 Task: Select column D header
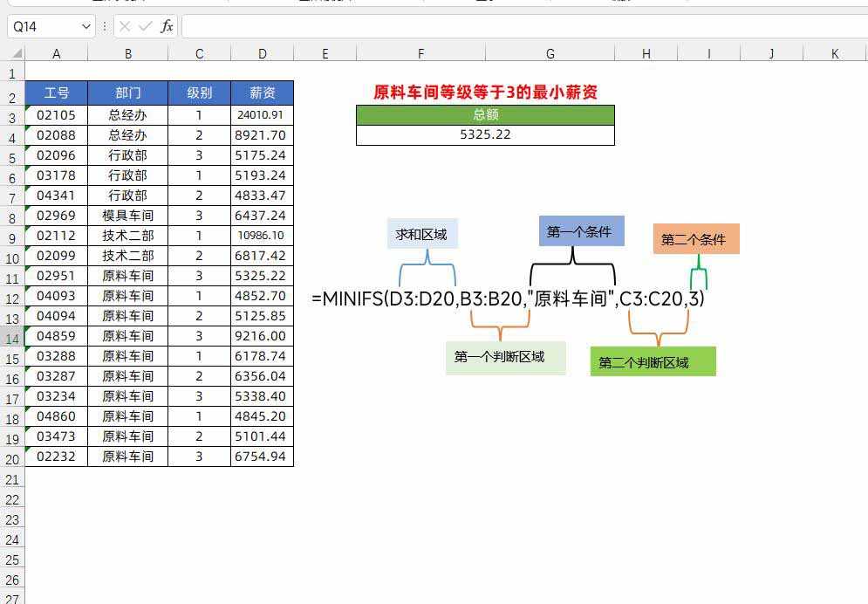click(x=262, y=54)
